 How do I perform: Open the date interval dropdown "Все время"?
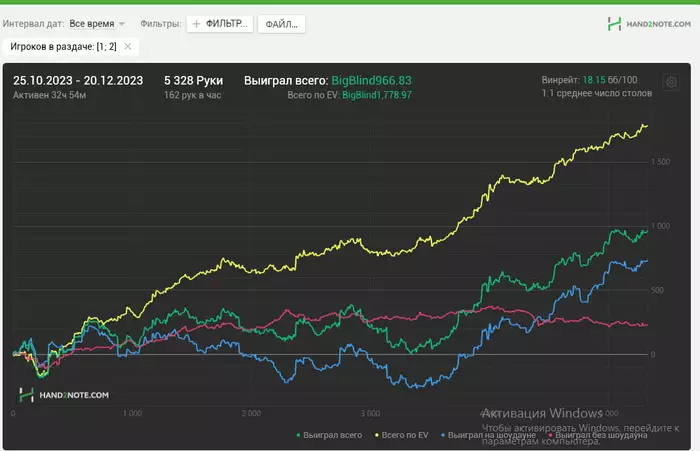[96, 24]
